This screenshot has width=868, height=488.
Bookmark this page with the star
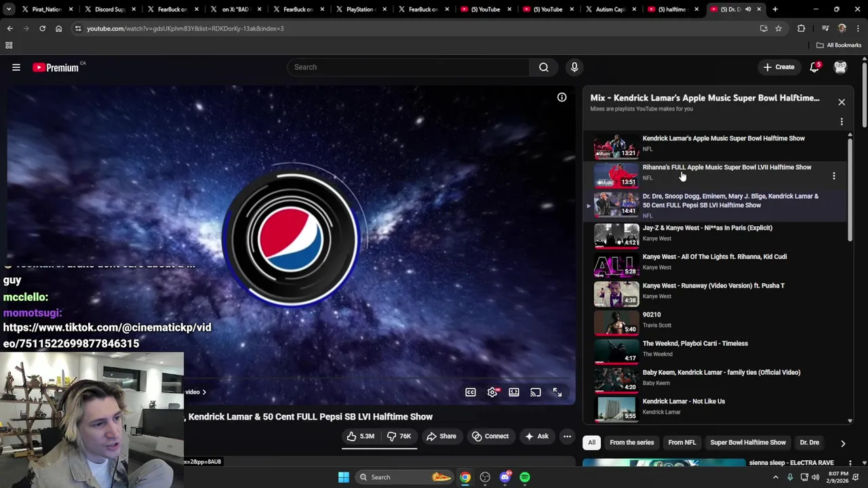(x=778, y=28)
